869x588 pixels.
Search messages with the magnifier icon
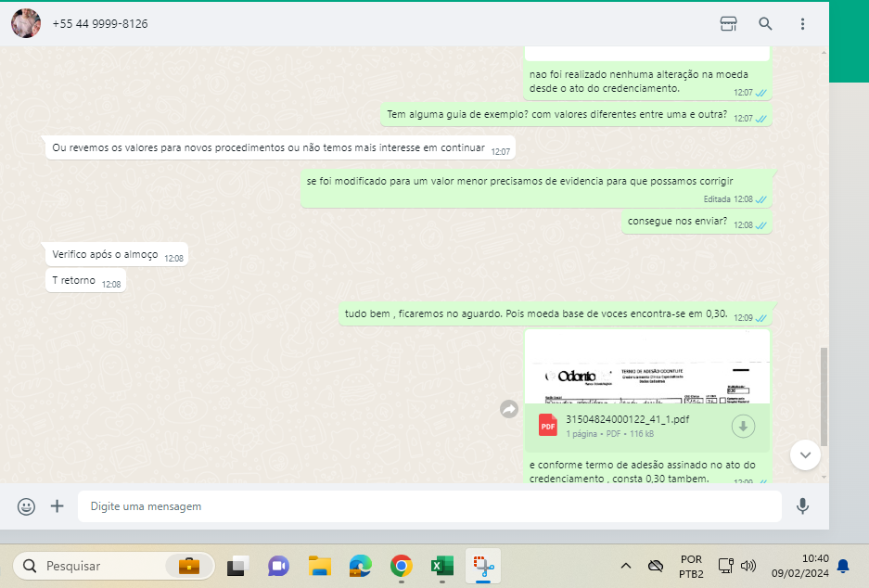click(x=765, y=23)
